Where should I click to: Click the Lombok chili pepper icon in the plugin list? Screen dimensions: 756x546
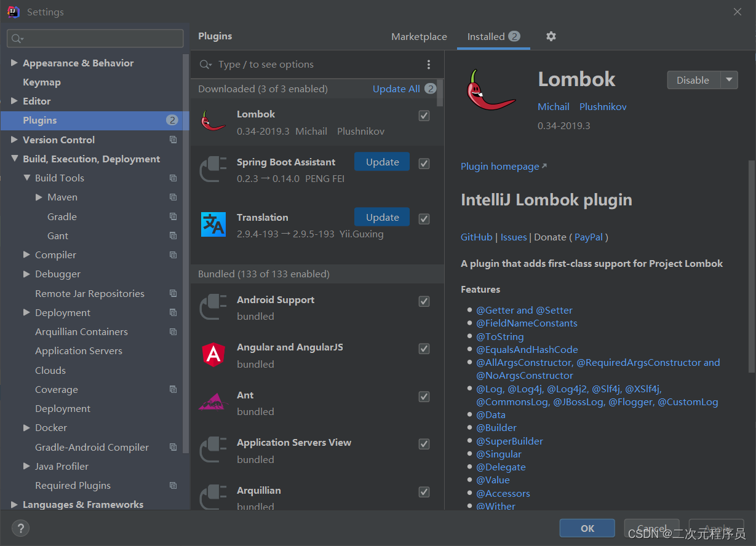coord(213,120)
